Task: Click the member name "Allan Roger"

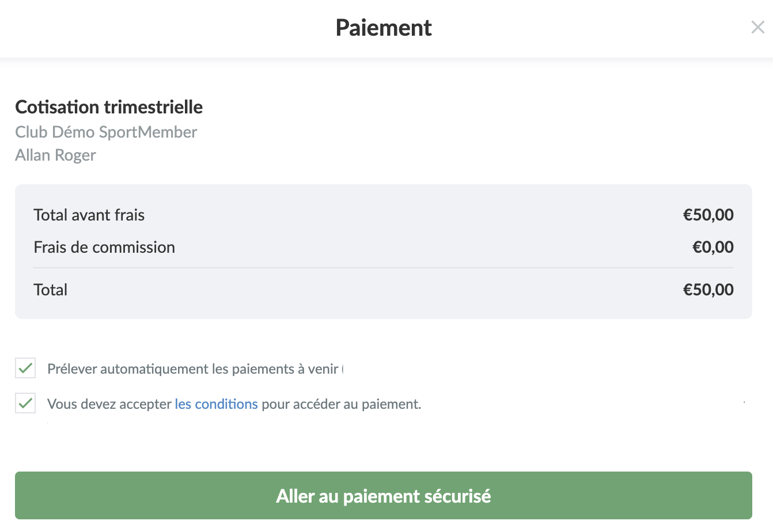Action: coord(55,155)
